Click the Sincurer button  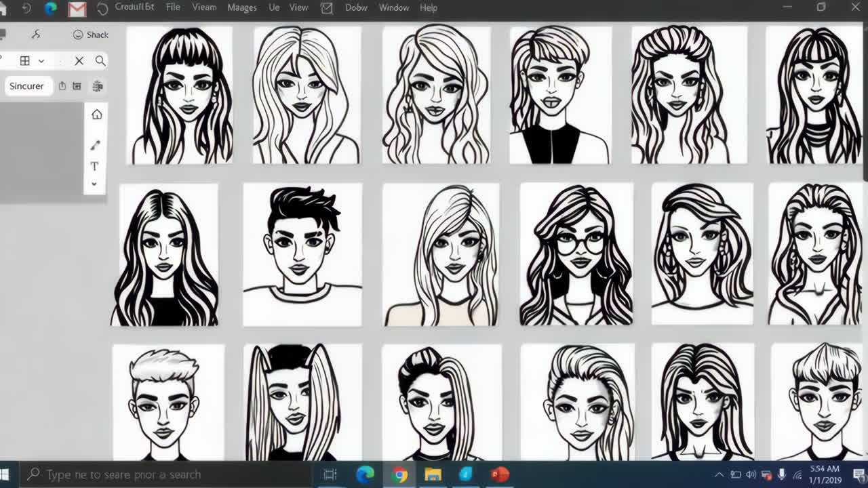pos(27,86)
